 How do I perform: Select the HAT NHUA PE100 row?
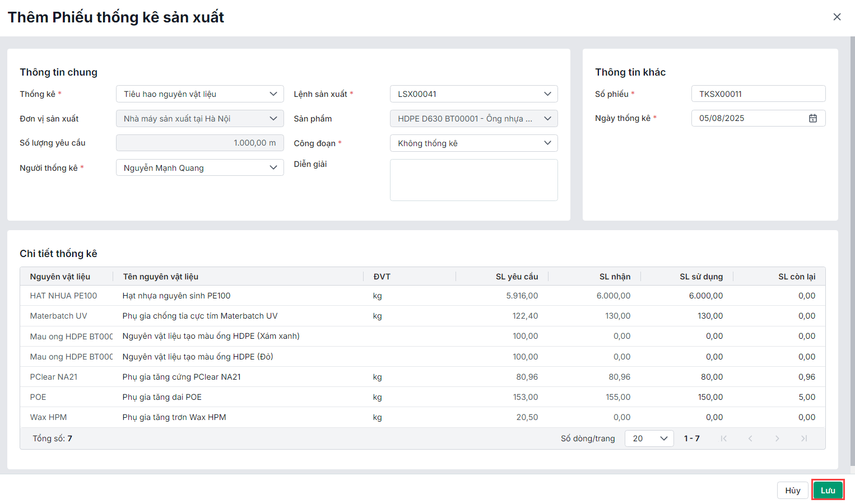(x=63, y=296)
